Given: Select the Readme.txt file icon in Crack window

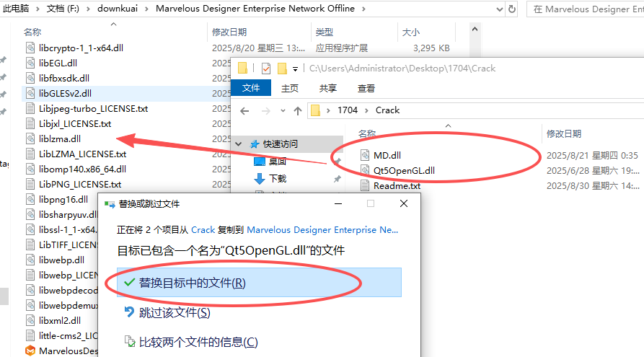Looking at the screenshot, I should pyautogui.click(x=365, y=185).
